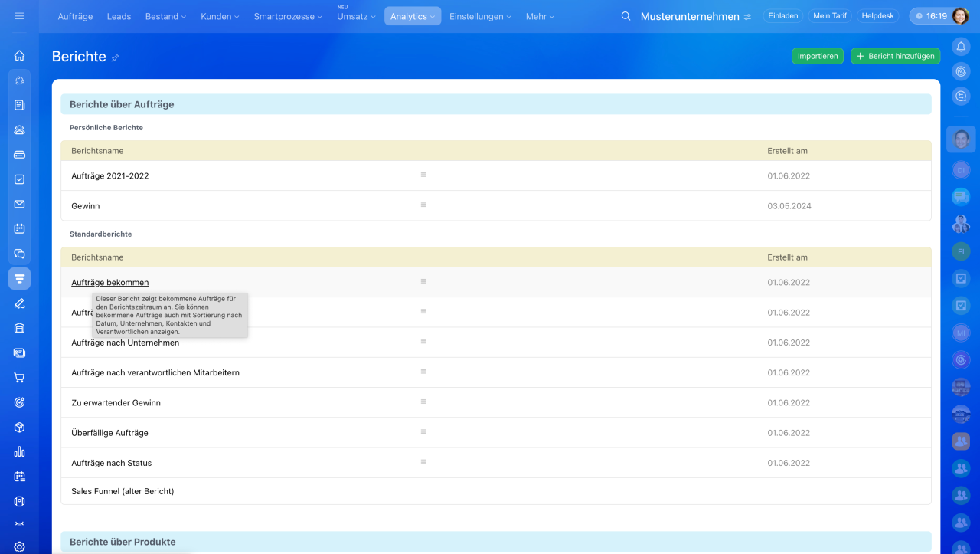Pin the Berichte page title icon

click(116, 57)
